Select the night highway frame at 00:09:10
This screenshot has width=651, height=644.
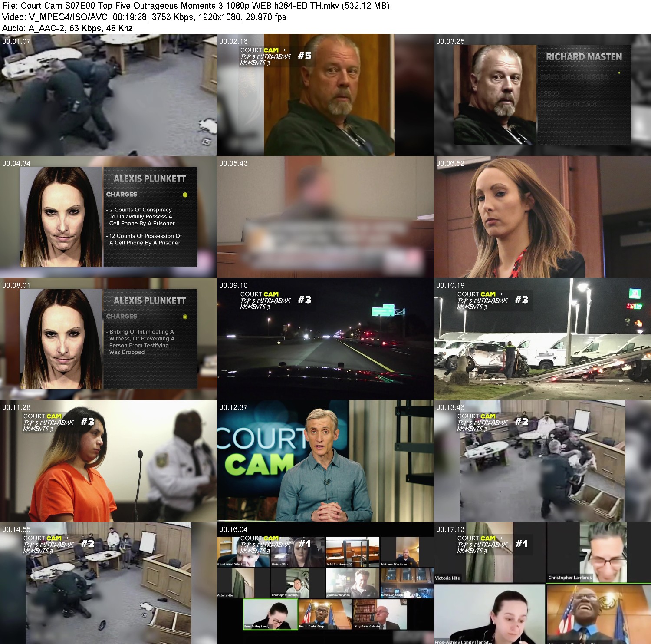[x=325, y=339]
